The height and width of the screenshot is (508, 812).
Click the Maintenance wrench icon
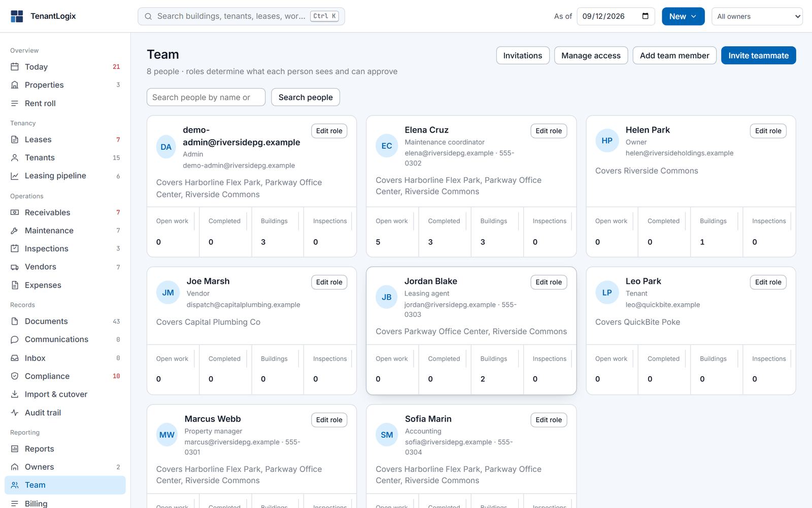tap(15, 231)
